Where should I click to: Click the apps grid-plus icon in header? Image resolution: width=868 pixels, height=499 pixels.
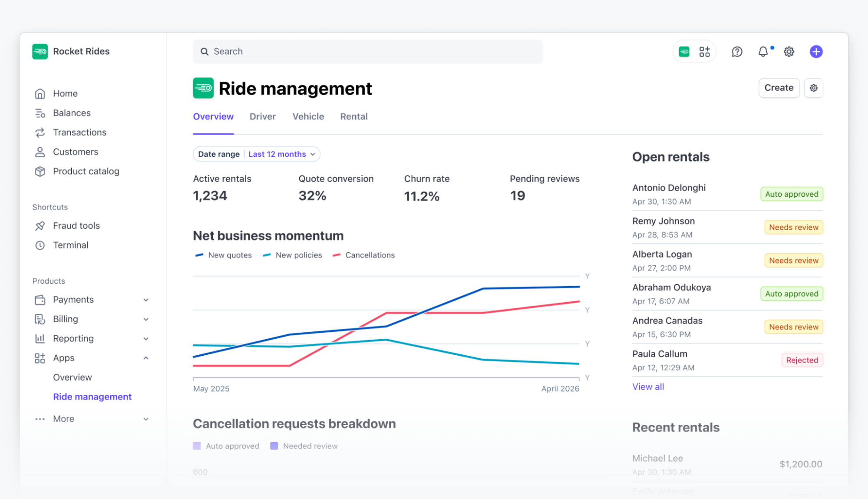(x=704, y=52)
